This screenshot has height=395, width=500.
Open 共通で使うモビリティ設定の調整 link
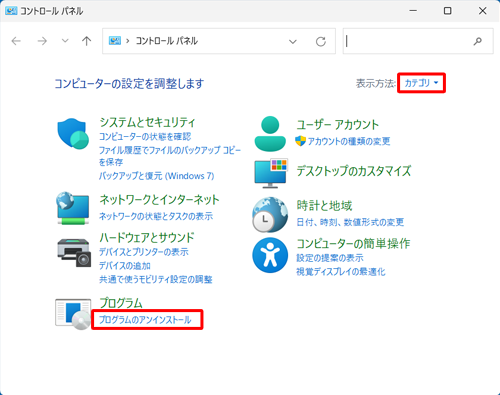156,279
